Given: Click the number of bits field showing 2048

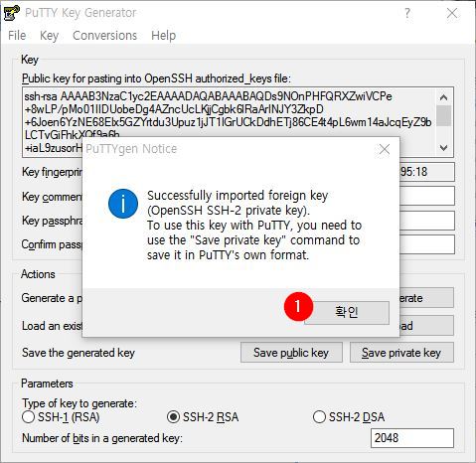Looking at the screenshot, I should click(x=412, y=438).
